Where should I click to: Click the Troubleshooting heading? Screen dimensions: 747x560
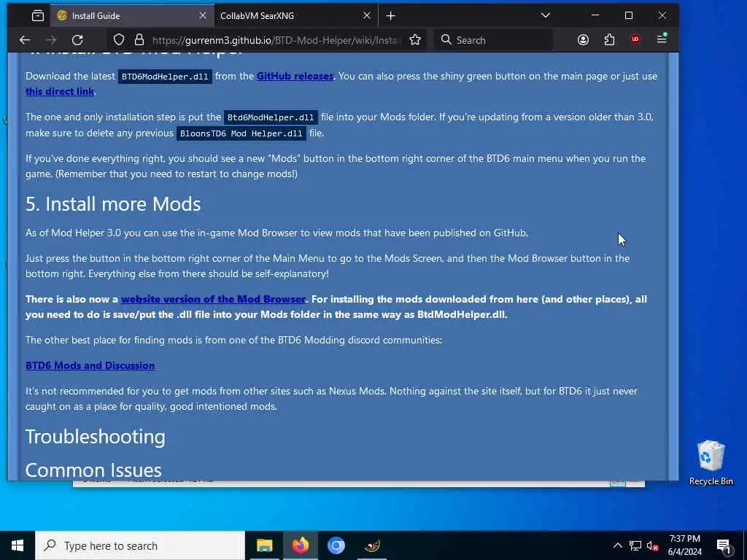96,437
